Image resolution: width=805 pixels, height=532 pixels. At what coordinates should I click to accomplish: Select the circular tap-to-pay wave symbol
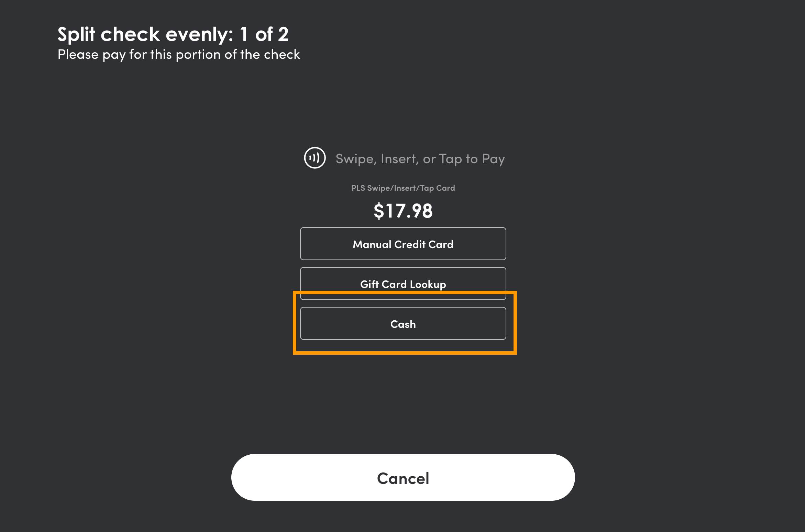point(315,158)
